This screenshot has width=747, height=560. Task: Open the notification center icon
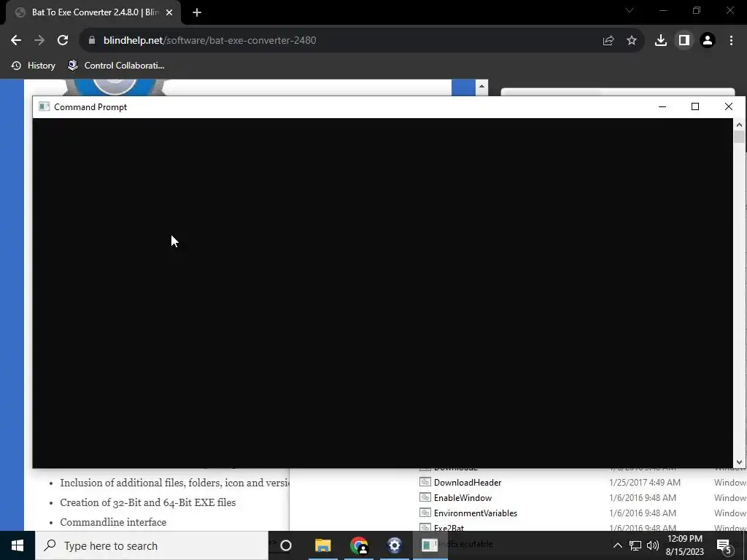click(724, 546)
